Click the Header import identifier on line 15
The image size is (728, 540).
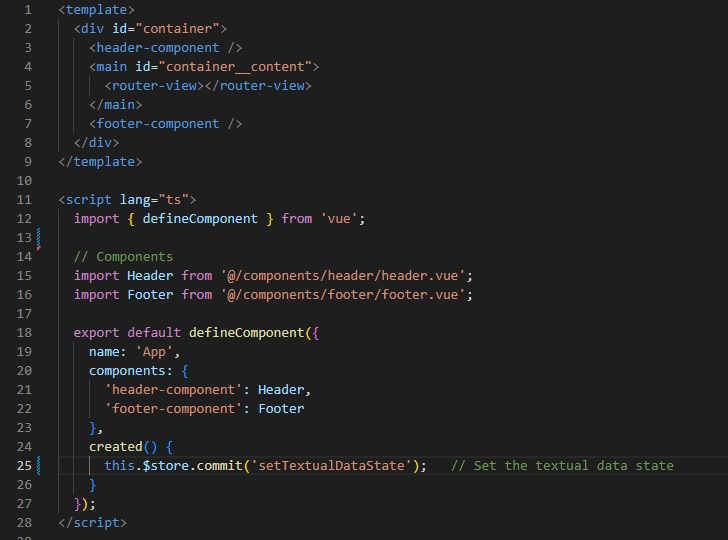coord(150,276)
